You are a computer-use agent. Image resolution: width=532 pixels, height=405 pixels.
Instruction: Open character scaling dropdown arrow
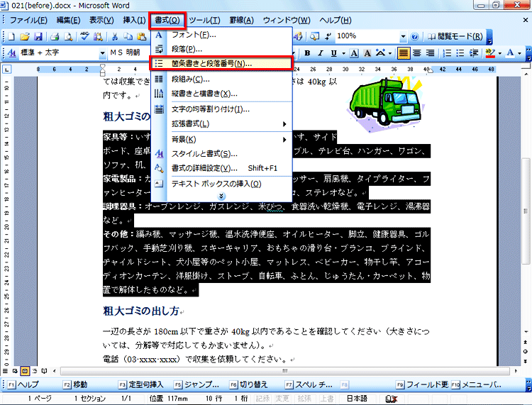click(390, 54)
